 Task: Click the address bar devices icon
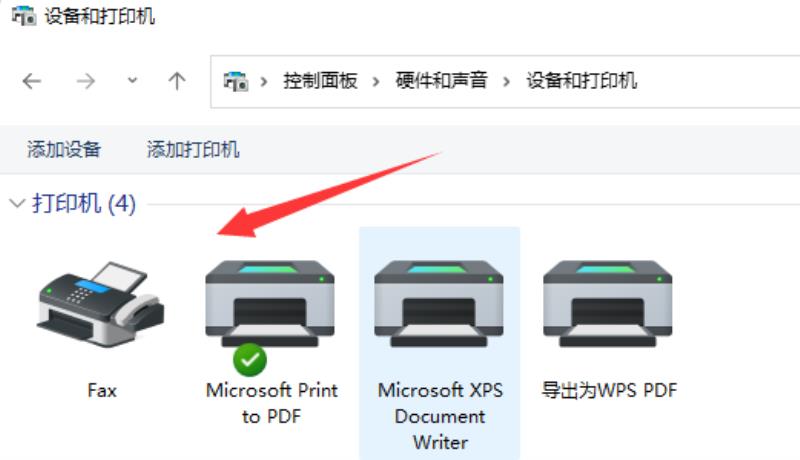236,81
